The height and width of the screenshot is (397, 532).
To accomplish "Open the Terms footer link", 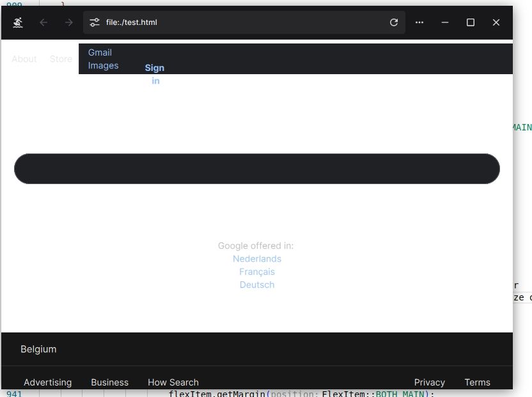I will pos(477,382).
